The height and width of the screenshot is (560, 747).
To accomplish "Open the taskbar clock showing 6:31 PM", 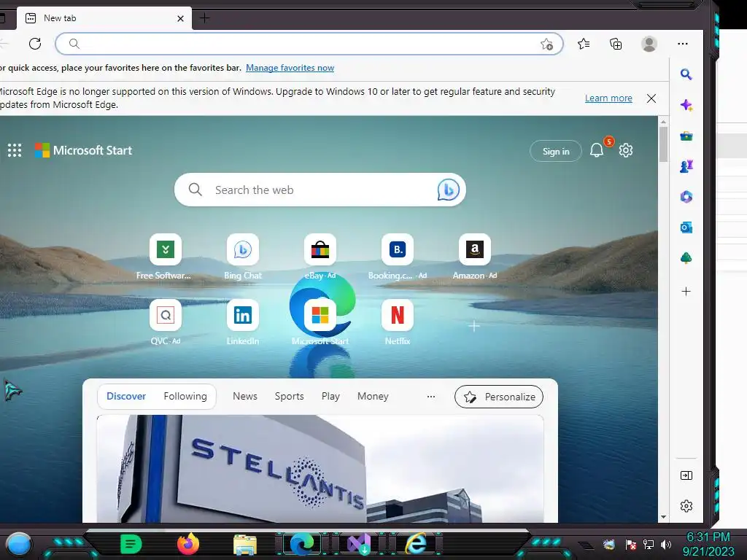I will tap(708, 544).
